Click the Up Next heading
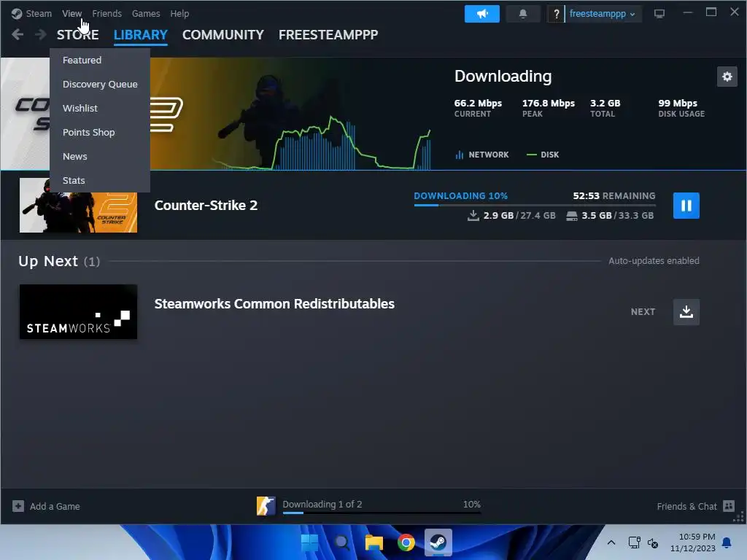747x560 pixels. (48, 261)
